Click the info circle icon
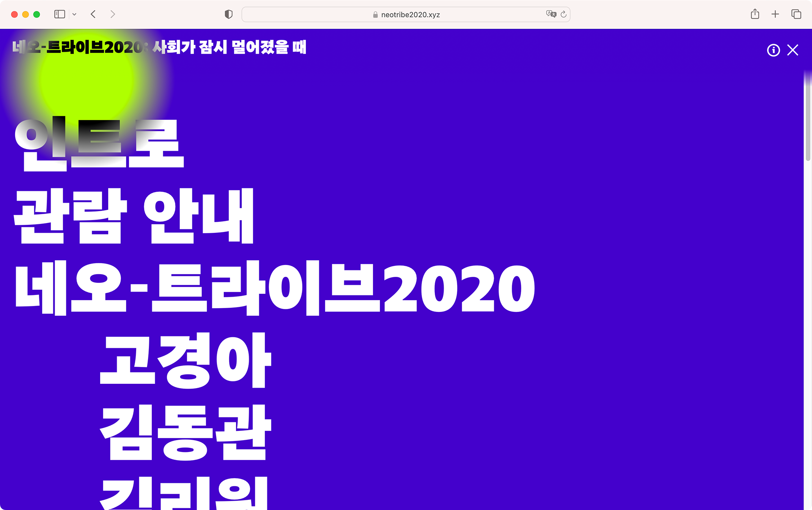812x510 pixels. click(773, 50)
